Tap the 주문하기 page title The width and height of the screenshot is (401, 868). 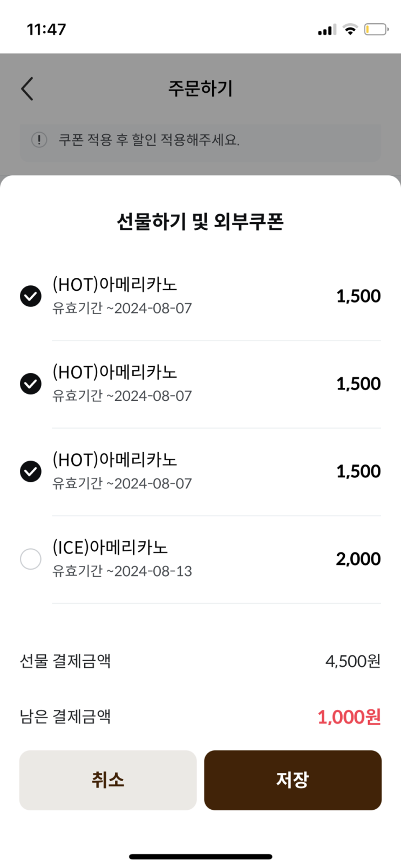click(200, 88)
